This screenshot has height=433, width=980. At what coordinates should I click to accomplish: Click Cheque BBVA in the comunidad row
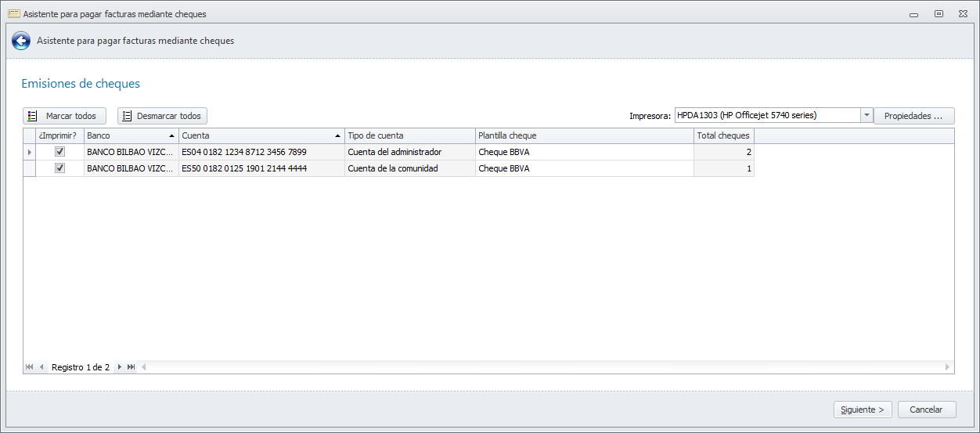pos(585,168)
